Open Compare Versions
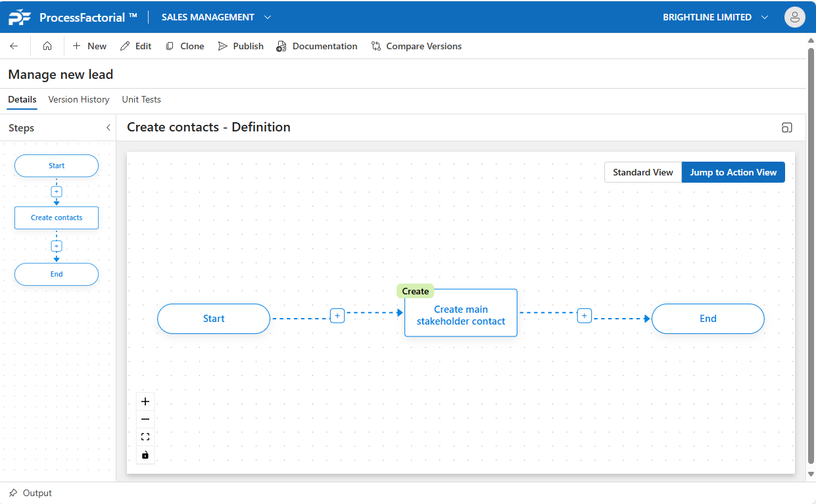The width and height of the screenshot is (816, 504). point(416,46)
